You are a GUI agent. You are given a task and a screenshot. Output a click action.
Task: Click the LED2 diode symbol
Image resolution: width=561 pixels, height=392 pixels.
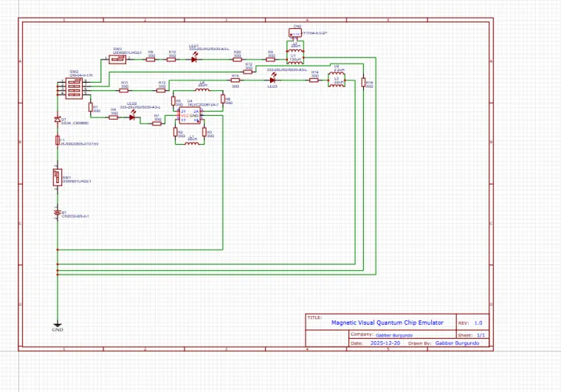[x=132, y=117]
